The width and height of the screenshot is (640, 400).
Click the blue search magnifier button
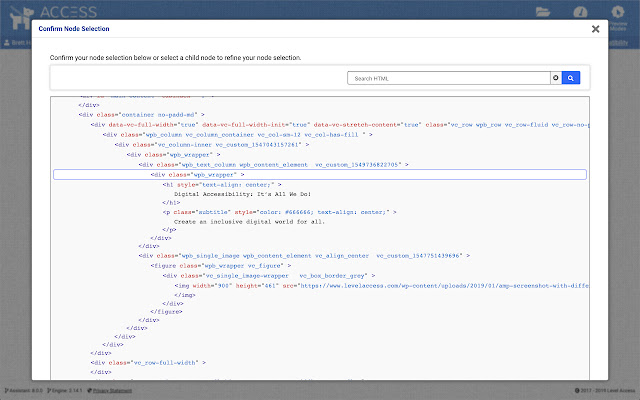[570, 77]
